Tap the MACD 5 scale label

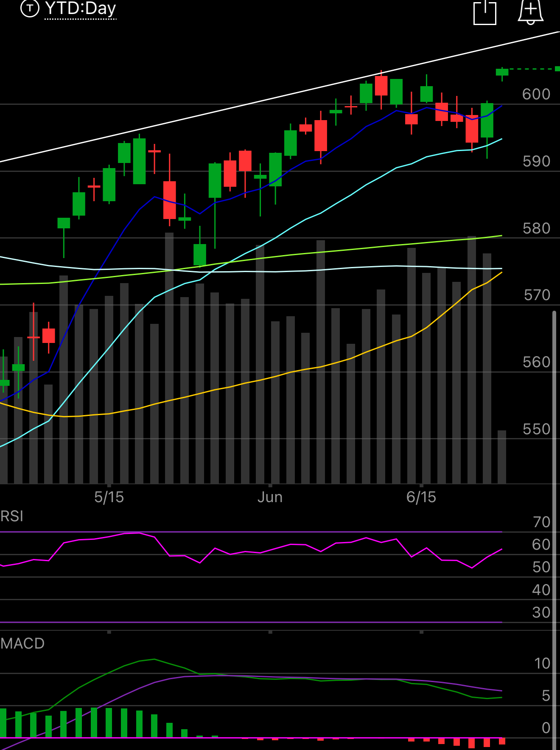546,696
